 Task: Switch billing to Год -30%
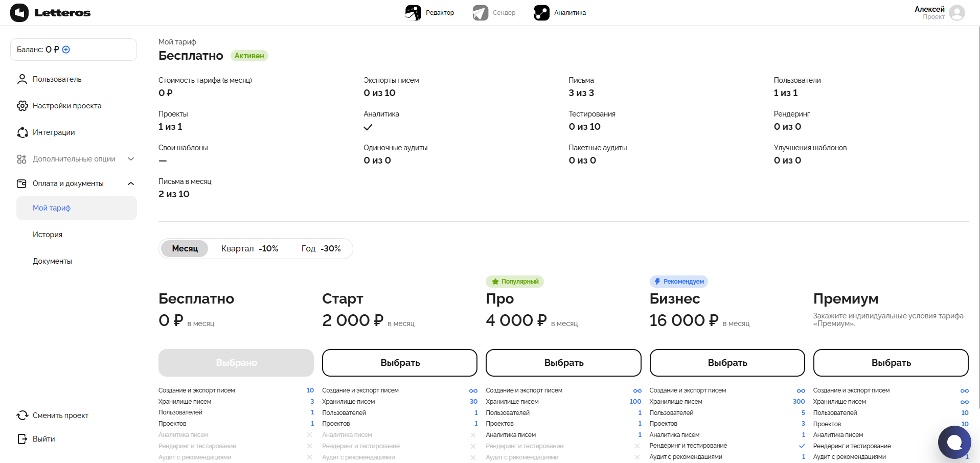321,249
